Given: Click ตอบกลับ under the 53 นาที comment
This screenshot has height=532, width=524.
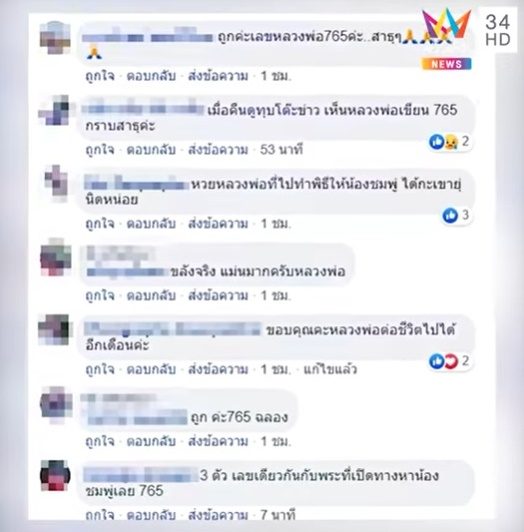Looking at the screenshot, I should 151,150.
